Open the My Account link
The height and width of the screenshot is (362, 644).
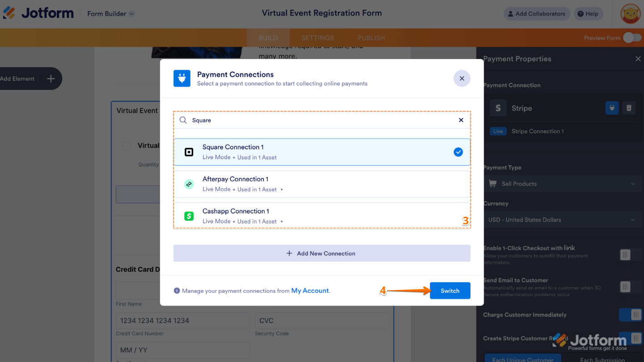pyautogui.click(x=310, y=290)
